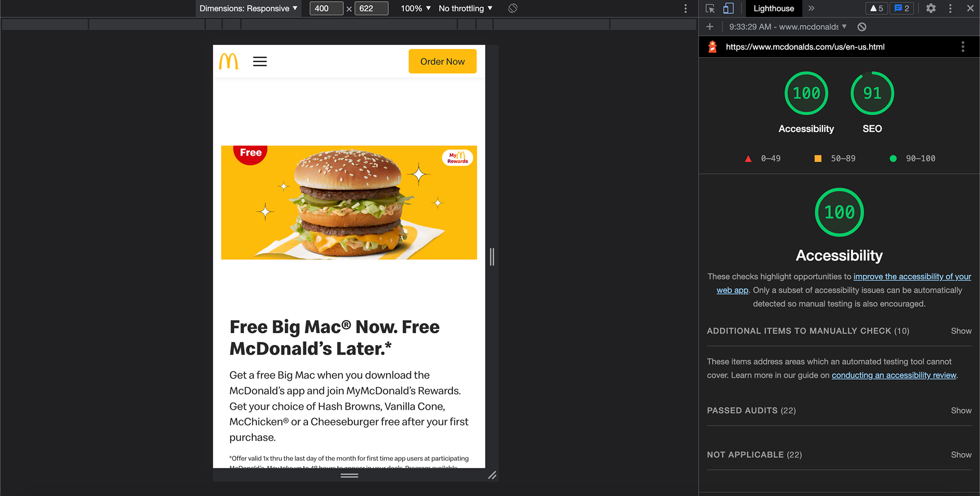
Task: Click the SEO 91 score gauge
Action: tap(872, 93)
